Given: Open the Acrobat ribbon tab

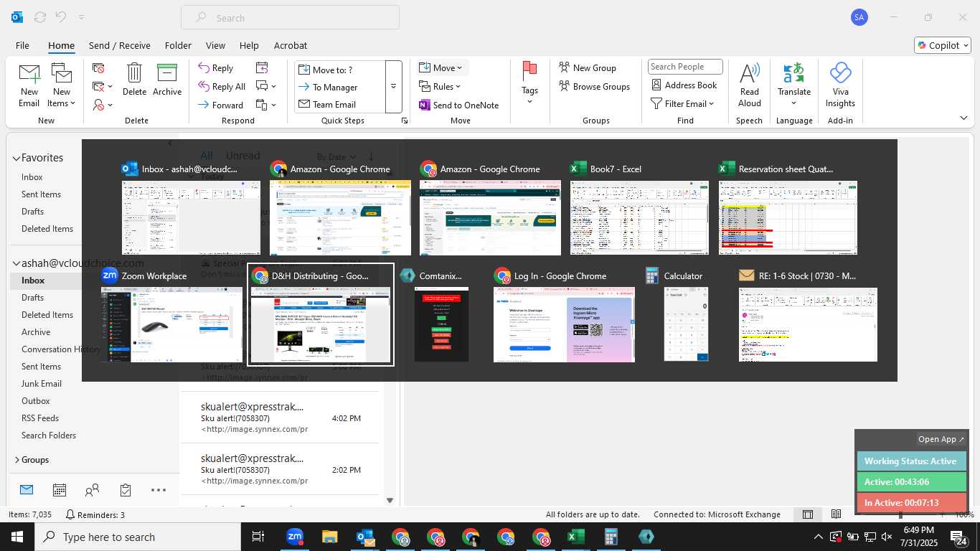Looking at the screenshot, I should coord(291,45).
